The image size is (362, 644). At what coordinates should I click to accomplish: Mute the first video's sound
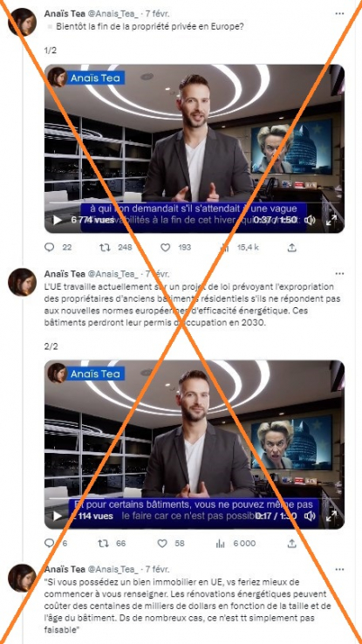click(x=311, y=220)
